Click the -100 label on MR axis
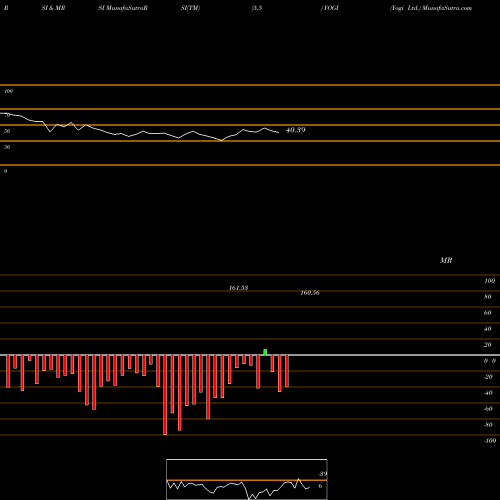Viewport: 500px width, 500px height. coord(490,441)
